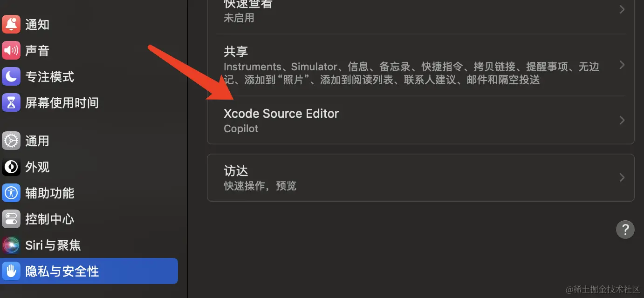Click the 控制中心 toggles icon
Screen dimensions: 644x298
click(11, 219)
